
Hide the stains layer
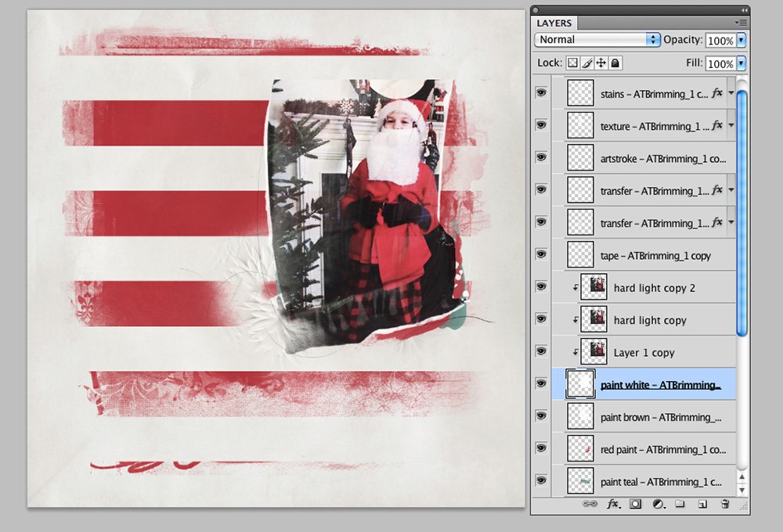[541, 93]
